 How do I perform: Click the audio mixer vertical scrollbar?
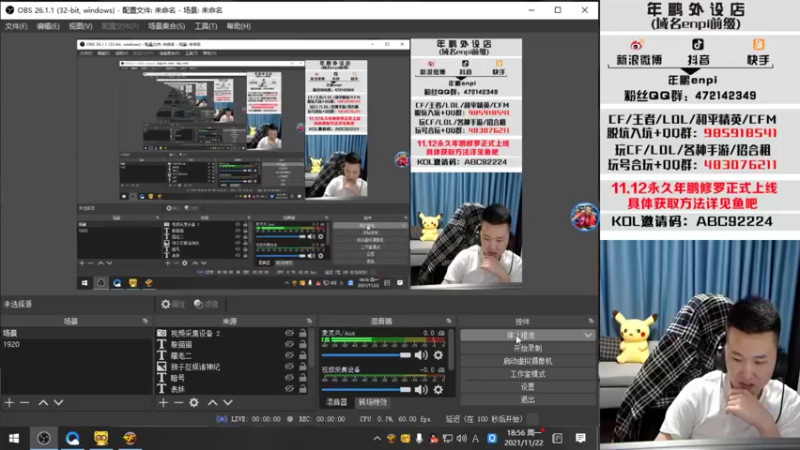click(452, 349)
